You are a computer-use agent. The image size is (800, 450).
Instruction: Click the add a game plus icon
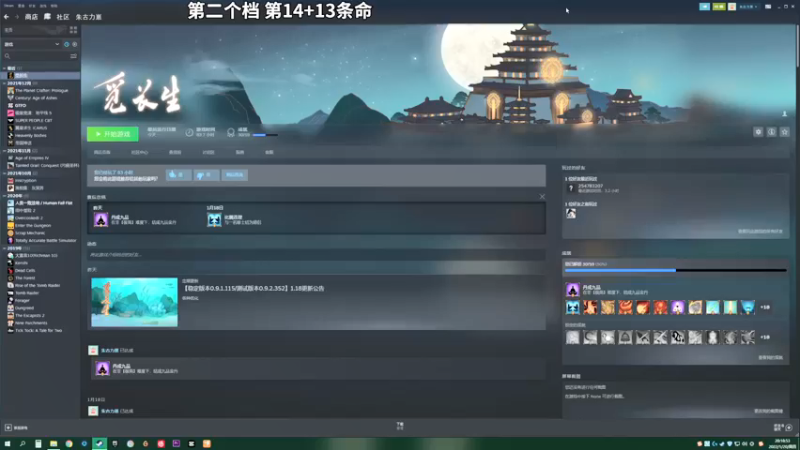[8, 428]
